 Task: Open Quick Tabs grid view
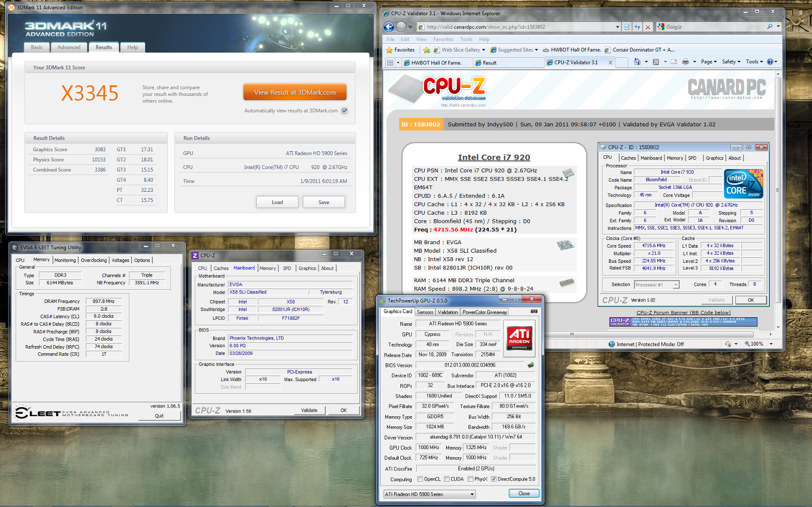[x=390, y=62]
